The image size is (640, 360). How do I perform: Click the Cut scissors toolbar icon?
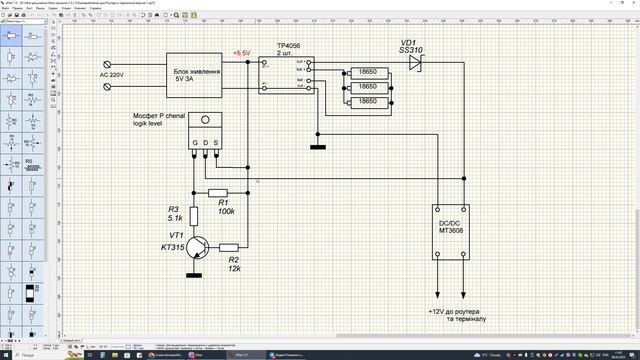pos(47,15)
